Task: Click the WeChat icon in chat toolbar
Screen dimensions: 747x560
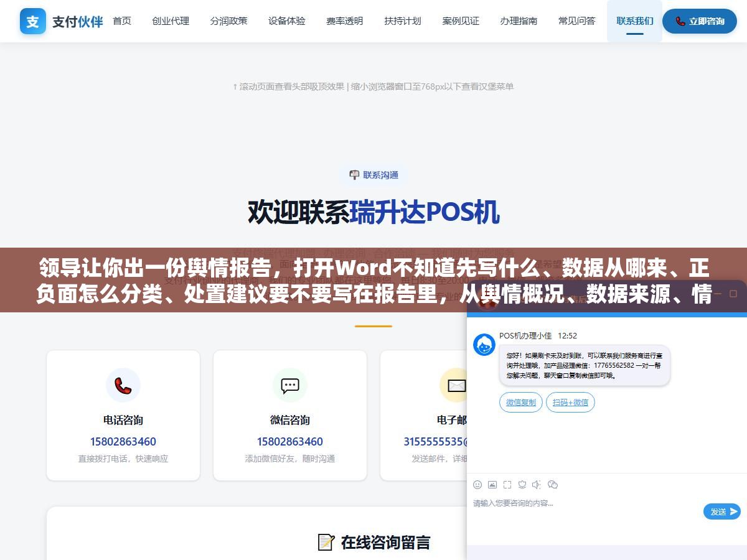Action: (x=553, y=484)
